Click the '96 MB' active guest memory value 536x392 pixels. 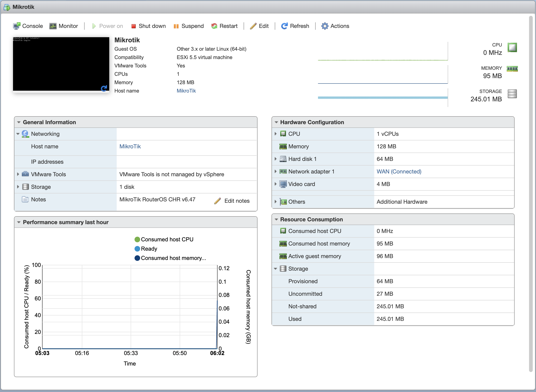click(x=385, y=256)
